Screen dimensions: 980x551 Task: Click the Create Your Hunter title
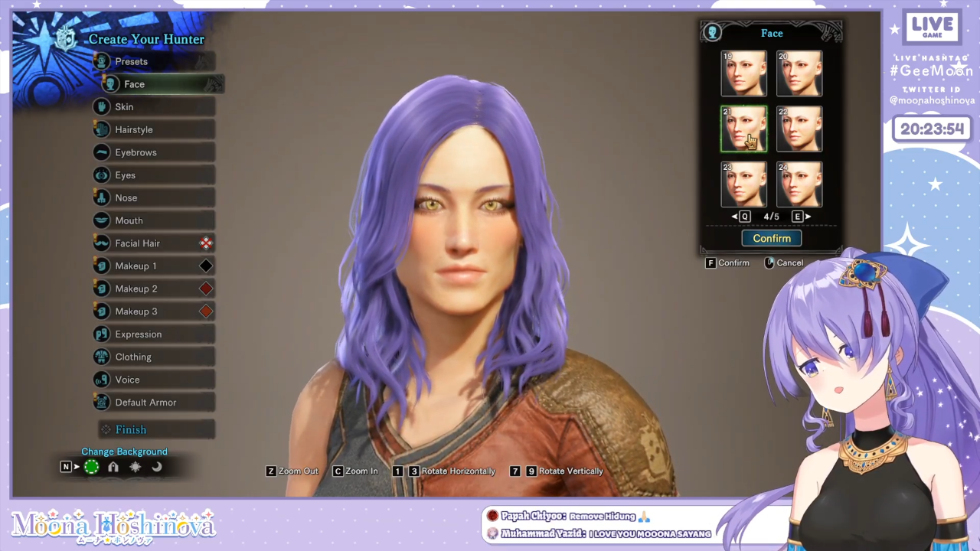146,39
